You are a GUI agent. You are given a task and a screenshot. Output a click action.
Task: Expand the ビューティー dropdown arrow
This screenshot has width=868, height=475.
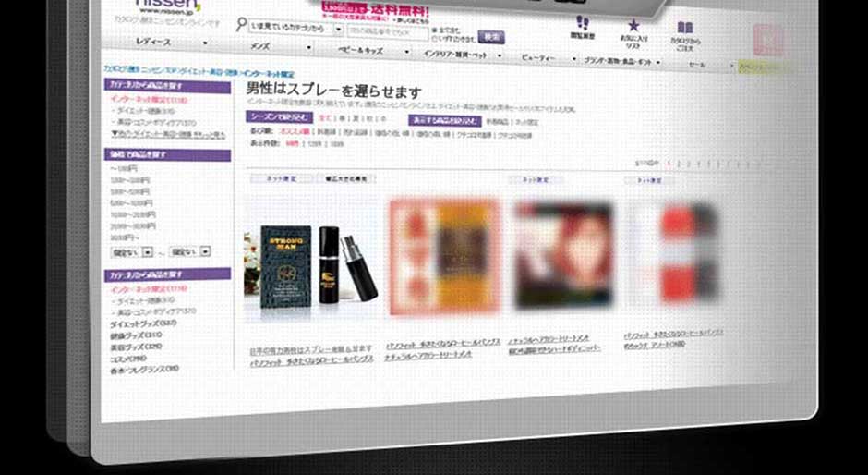tap(574, 59)
